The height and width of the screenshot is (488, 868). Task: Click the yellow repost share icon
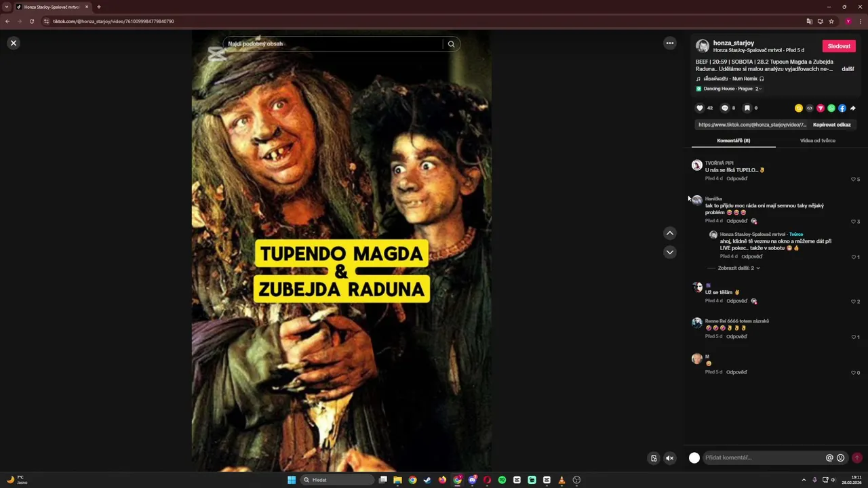click(799, 108)
